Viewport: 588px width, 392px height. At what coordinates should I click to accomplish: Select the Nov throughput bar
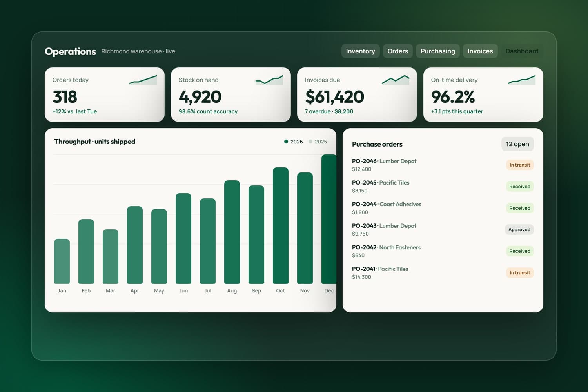pos(305,228)
